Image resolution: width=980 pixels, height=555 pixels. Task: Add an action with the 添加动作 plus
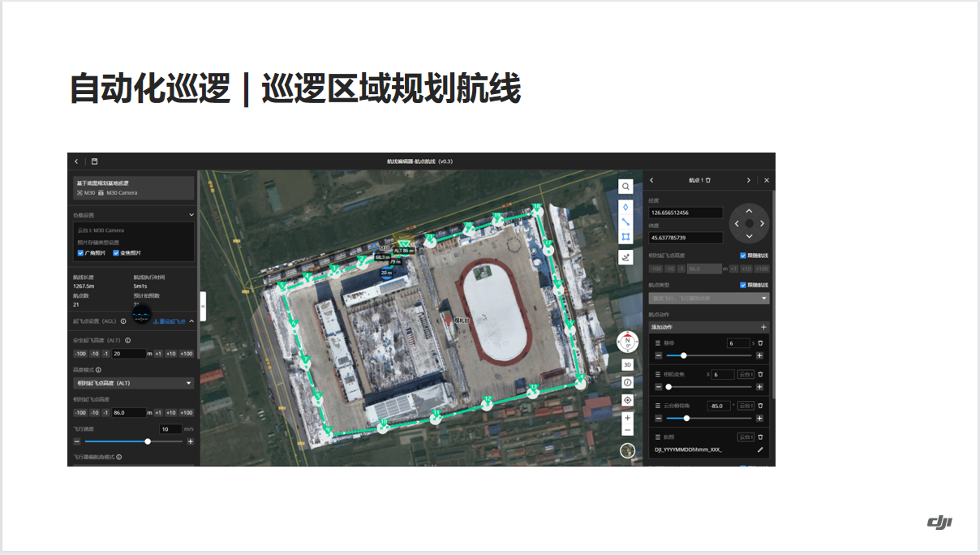[763, 327]
